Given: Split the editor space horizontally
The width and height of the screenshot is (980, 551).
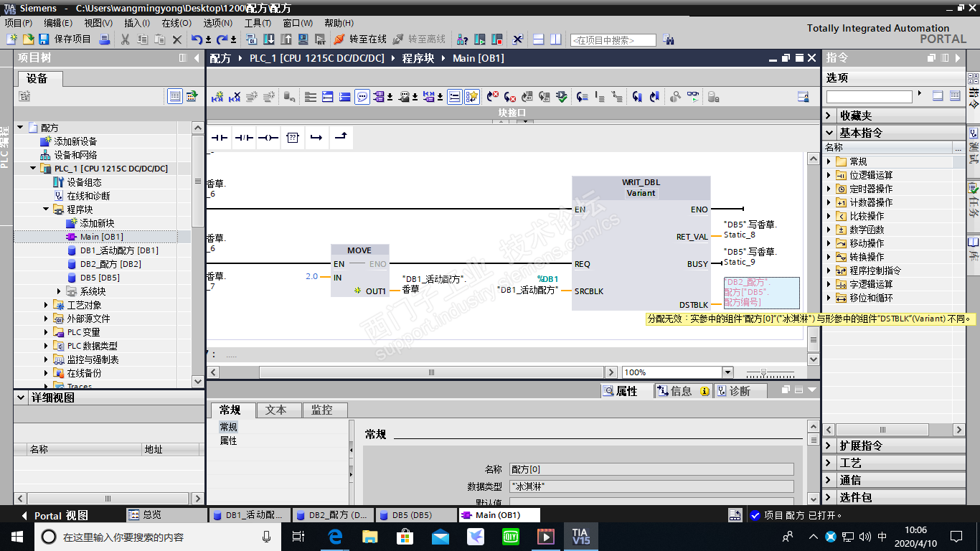Looking at the screenshot, I should pos(538,39).
